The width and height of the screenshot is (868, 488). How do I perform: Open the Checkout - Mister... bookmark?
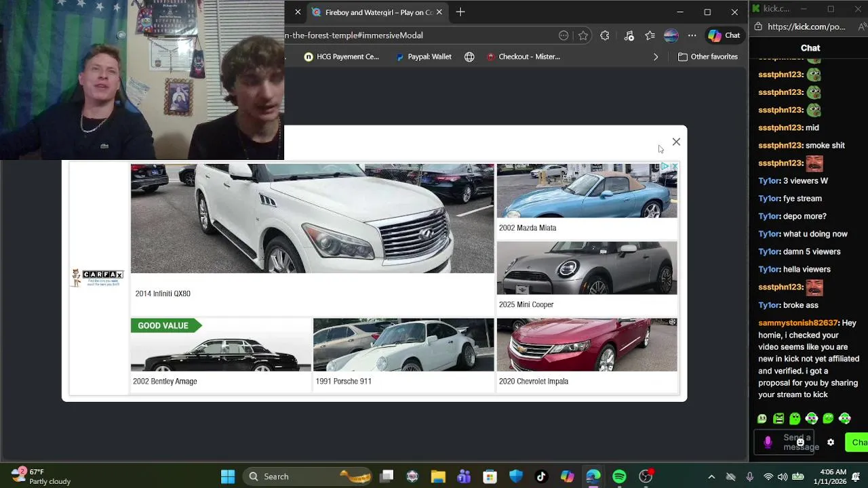tap(524, 57)
